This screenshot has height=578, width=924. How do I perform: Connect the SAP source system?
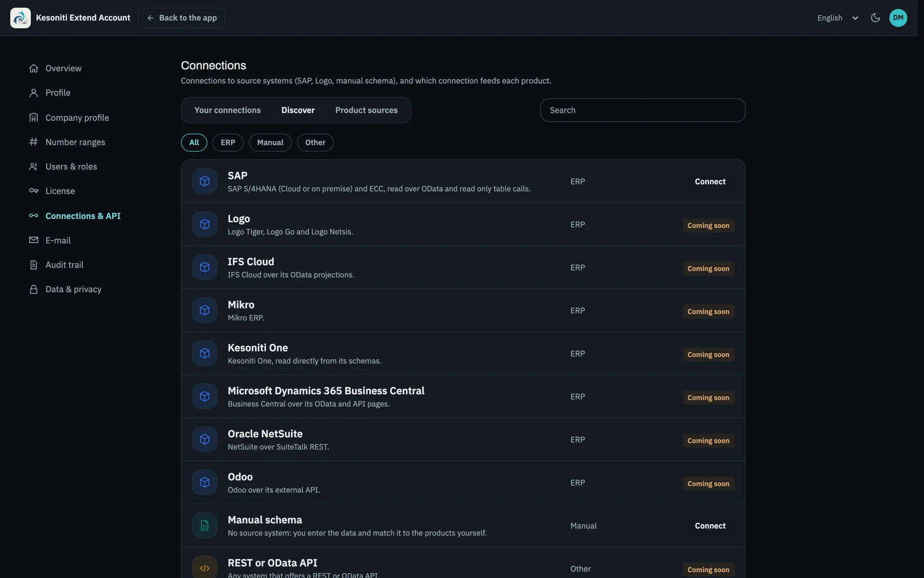tap(710, 182)
